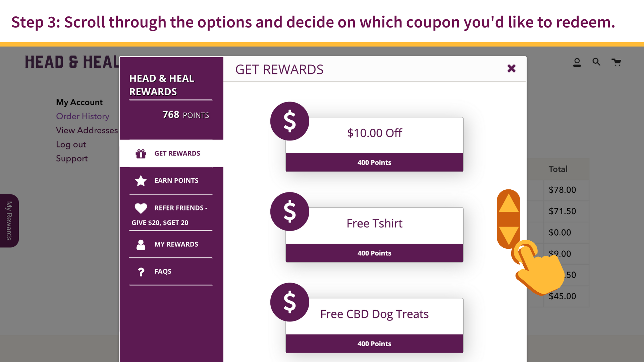Screen dimensions: 644x362
Task: Open the shopping cart icon
Action: 616,62
